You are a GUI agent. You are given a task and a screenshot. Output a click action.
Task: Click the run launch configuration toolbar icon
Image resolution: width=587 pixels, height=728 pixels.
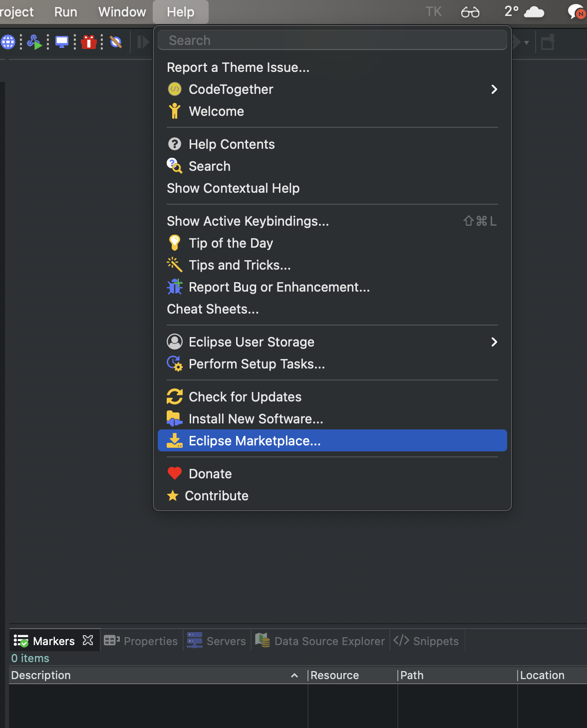pyautogui.click(x=34, y=42)
